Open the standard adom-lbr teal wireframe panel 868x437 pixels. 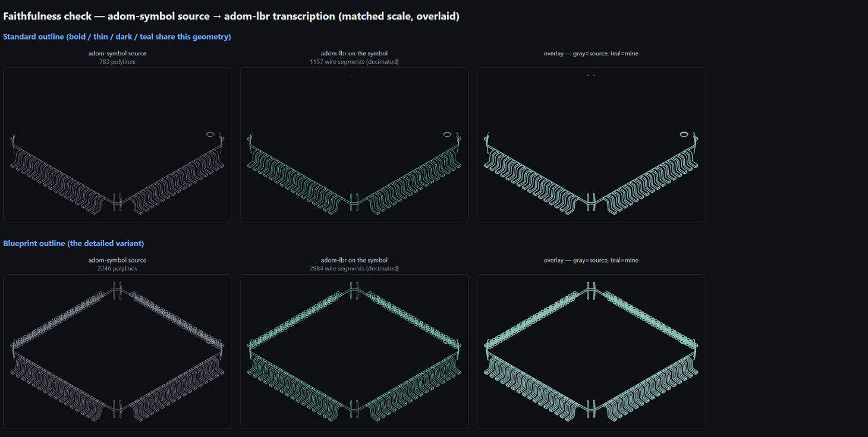pos(354,144)
